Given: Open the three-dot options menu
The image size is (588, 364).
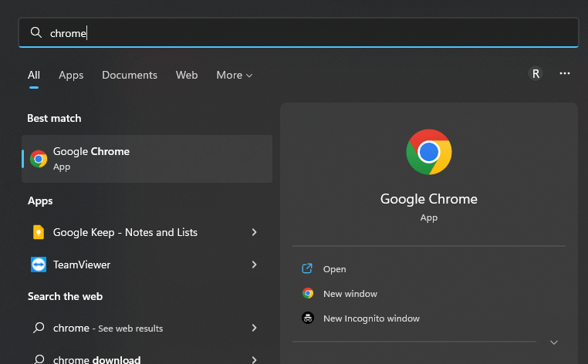Looking at the screenshot, I should 565,73.
